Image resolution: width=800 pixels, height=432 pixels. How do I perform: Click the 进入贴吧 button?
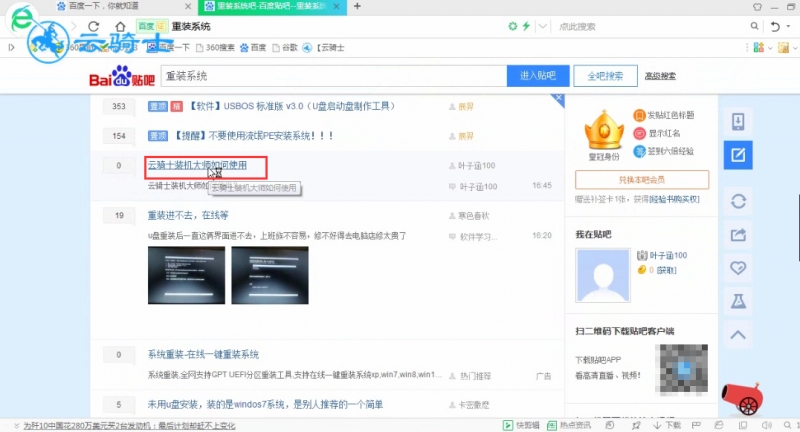point(538,76)
